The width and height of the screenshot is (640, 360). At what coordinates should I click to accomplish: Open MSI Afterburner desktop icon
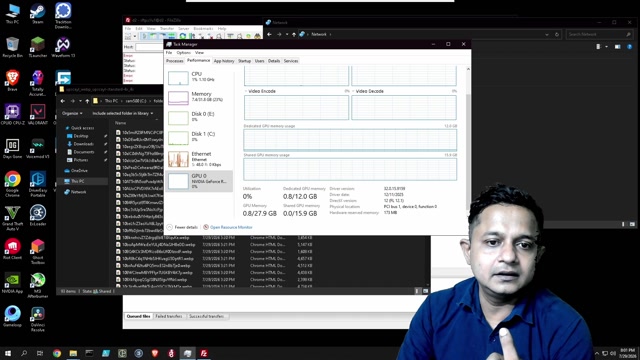coord(38,285)
